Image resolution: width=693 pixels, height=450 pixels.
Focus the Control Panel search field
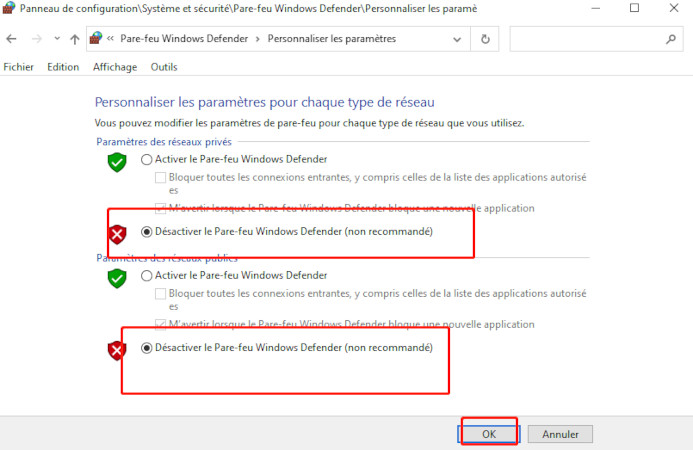click(596, 39)
